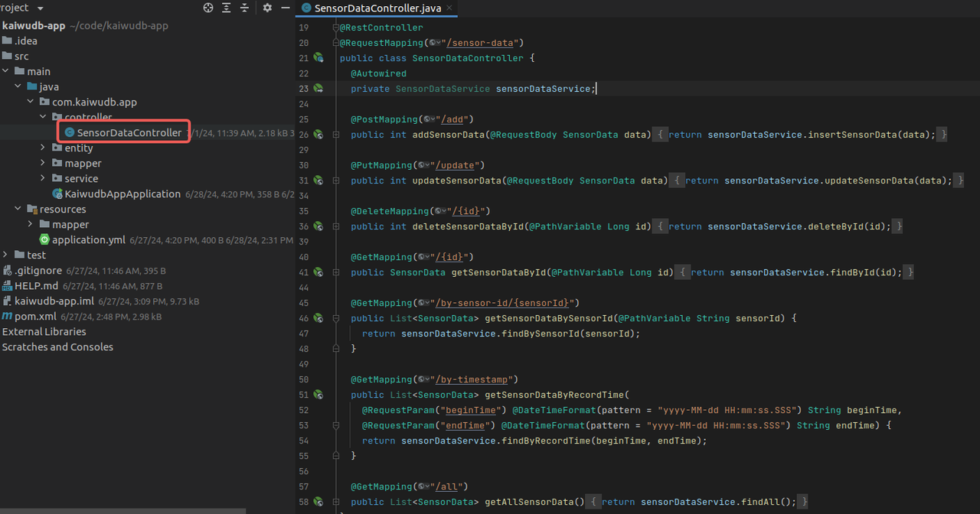This screenshot has height=514, width=980.
Task: Expand the test folder
Action: tap(6, 255)
